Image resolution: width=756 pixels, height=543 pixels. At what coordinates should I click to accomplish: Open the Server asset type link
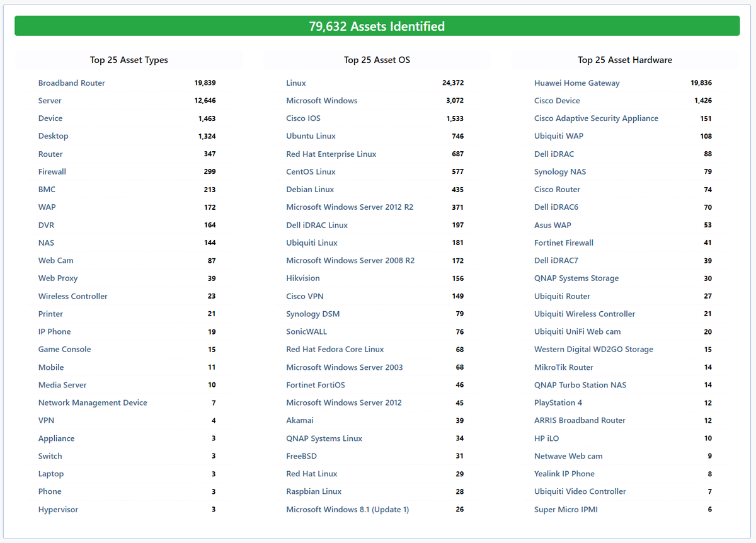tap(50, 101)
